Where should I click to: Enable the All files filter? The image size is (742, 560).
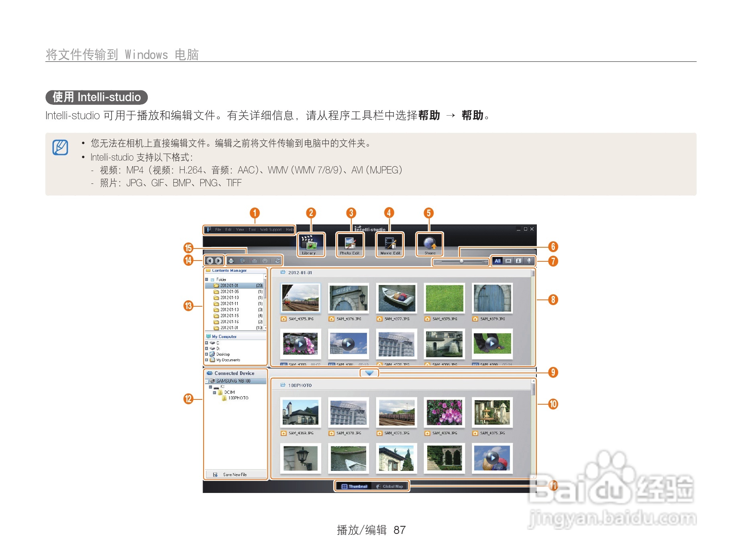point(498,261)
